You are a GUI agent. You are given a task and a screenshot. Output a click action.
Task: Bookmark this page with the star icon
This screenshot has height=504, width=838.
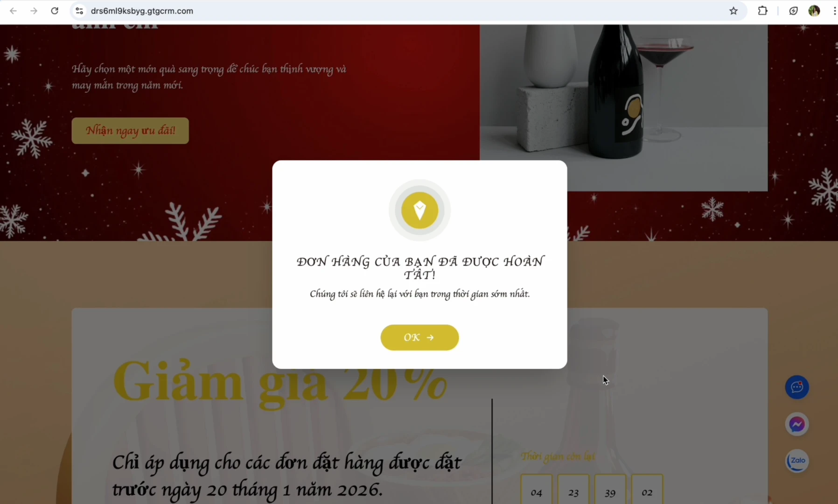click(x=733, y=11)
